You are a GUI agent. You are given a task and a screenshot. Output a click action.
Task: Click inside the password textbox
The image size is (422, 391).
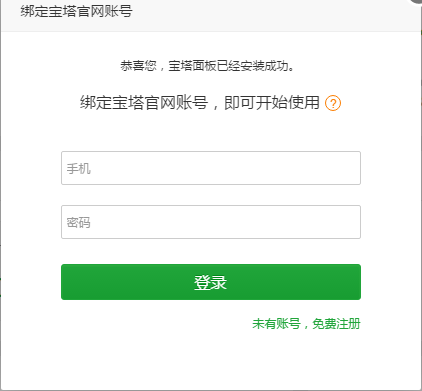[211, 222]
